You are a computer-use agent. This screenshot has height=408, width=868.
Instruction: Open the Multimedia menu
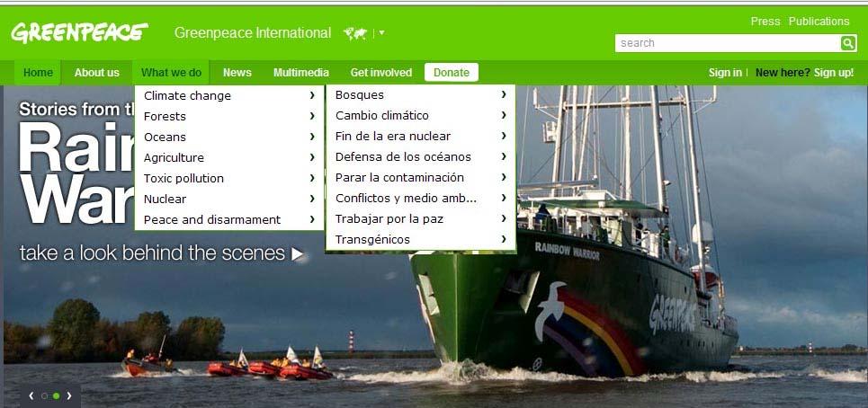coord(301,73)
